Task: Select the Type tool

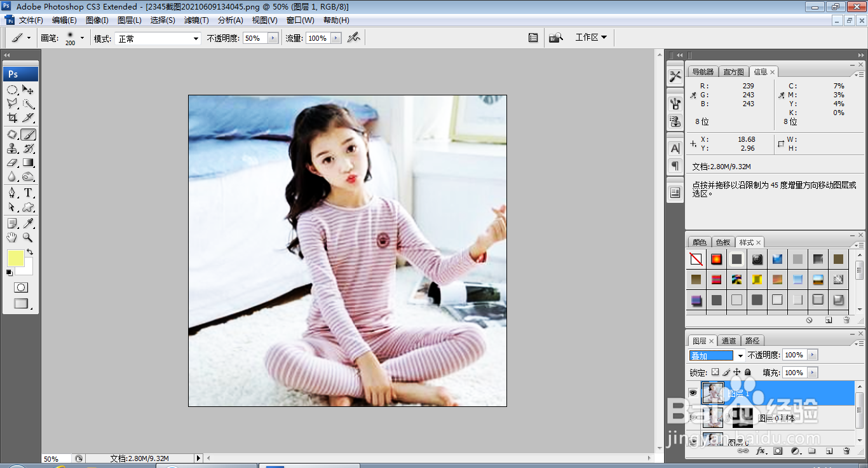Action: 28,193
